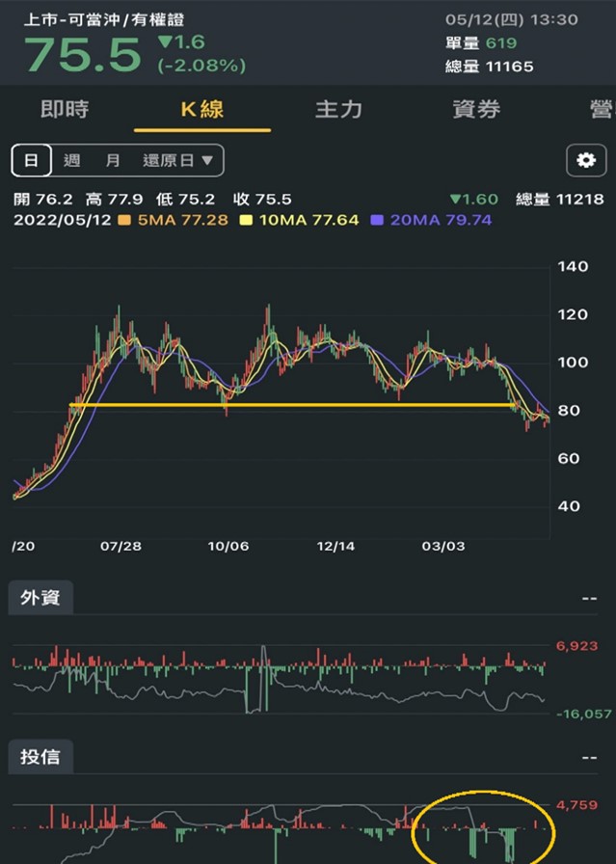Tap the green down-triangle beside 1.6 in header

coord(164,42)
